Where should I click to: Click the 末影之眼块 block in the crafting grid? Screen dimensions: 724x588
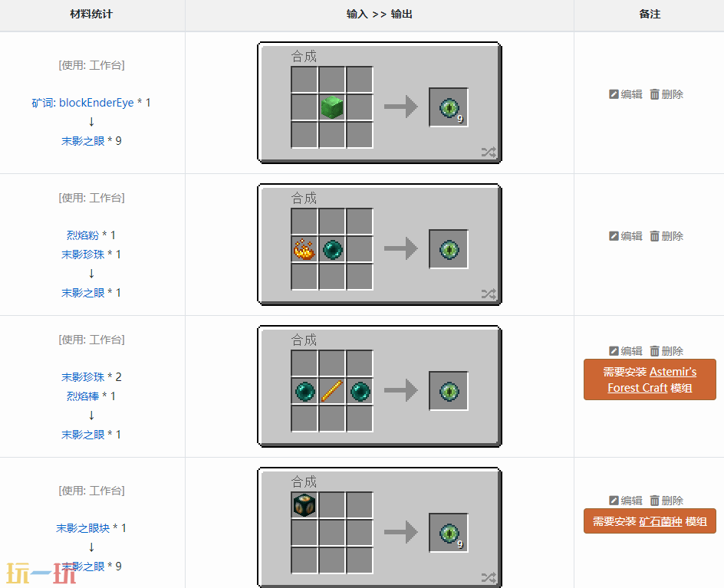[x=304, y=505]
